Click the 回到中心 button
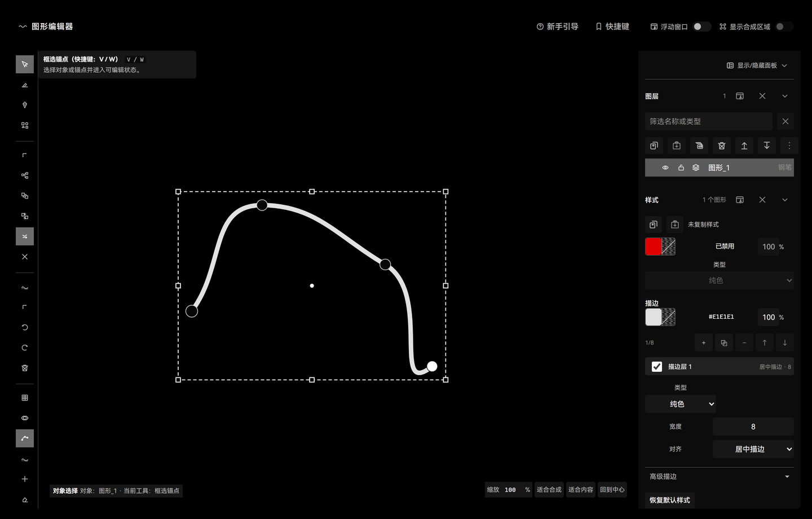The image size is (812, 519). pyautogui.click(x=612, y=490)
